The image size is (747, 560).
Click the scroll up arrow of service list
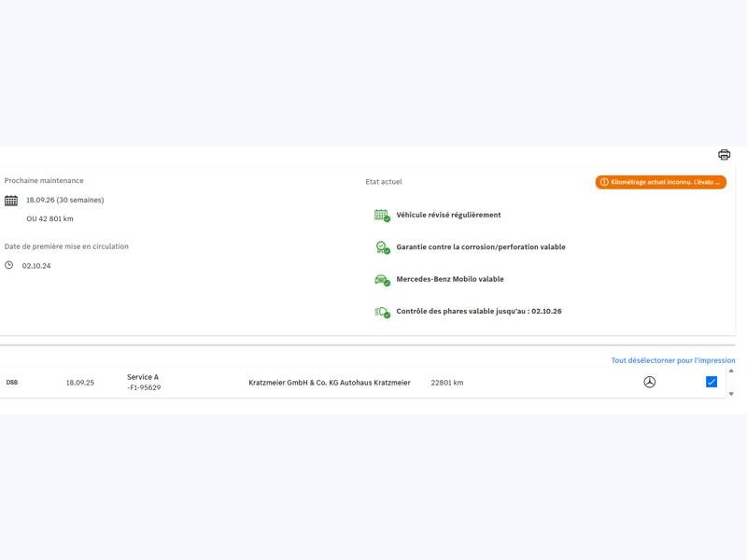coord(731,371)
